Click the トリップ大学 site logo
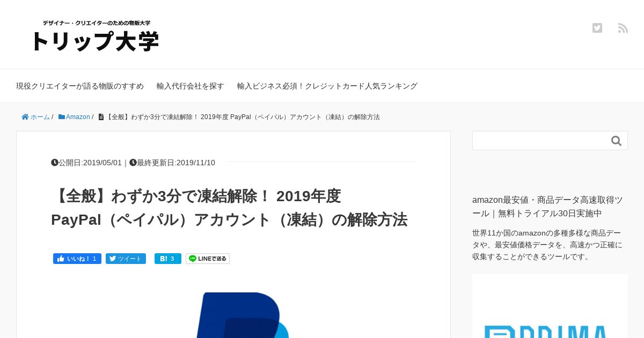 click(x=96, y=41)
